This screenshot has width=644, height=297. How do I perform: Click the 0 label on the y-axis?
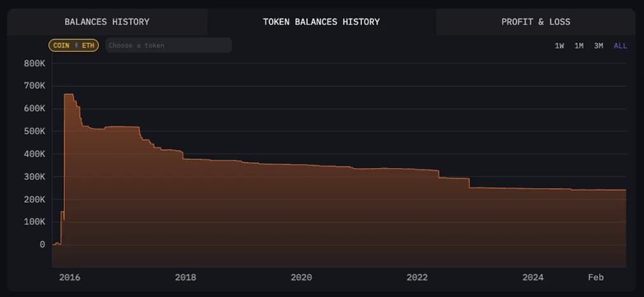[x=42, y=245]
